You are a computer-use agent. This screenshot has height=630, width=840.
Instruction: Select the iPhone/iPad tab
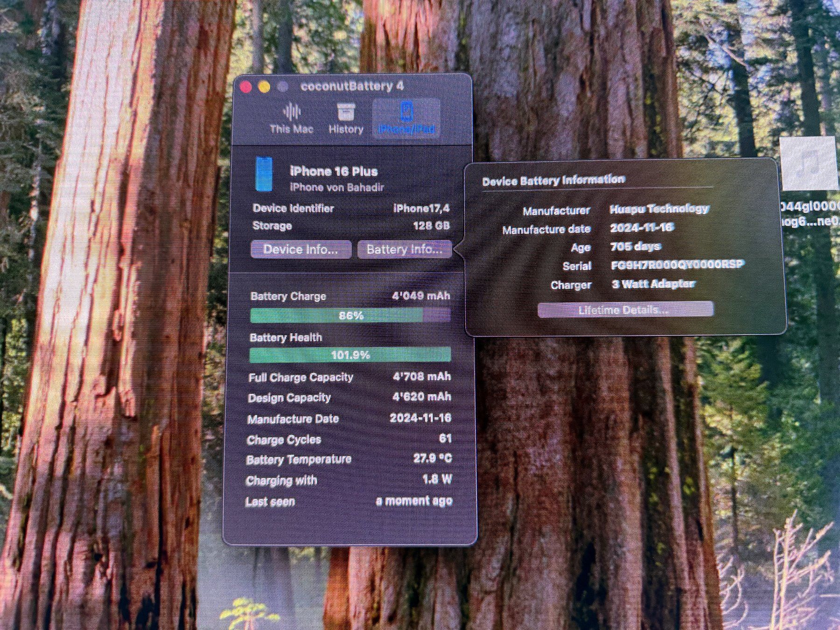pos(406,119)
